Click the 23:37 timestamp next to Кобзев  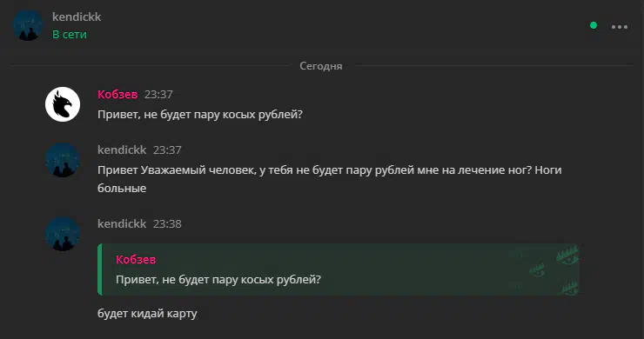158,95
